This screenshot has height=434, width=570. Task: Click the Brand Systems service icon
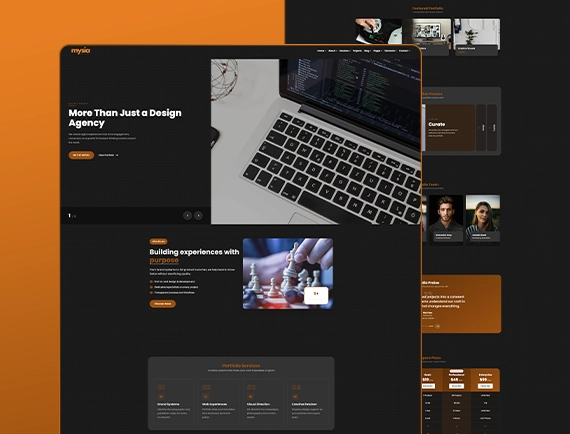pyautogui.click(x=161, y=397)
